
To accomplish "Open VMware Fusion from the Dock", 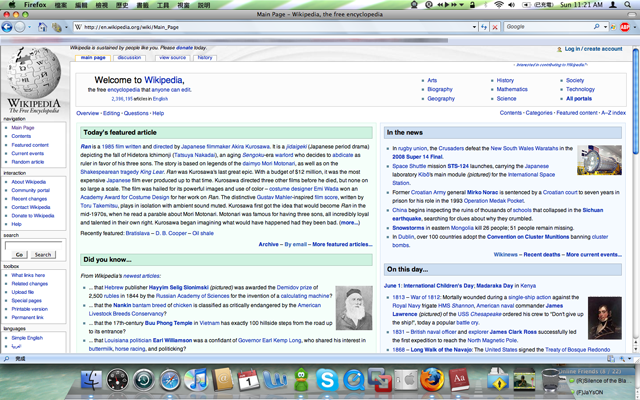I will (380, 380).
